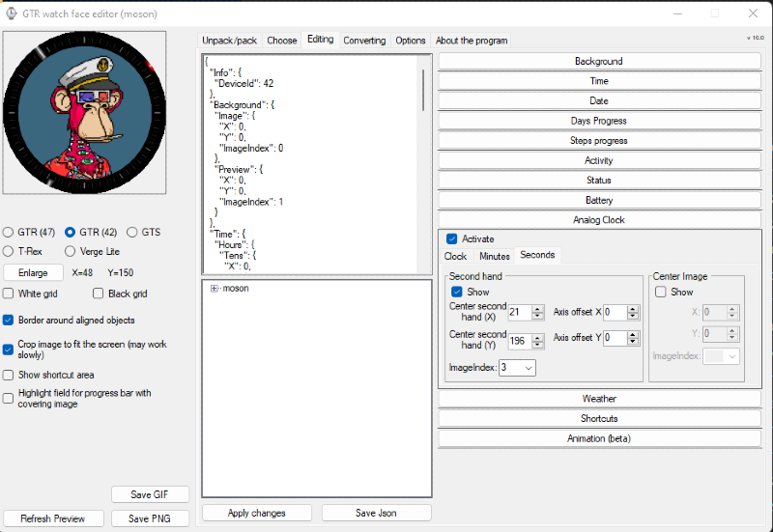773x532 pixels.
Task: Click the Axis offset Y input field
Action: (616, 338)
